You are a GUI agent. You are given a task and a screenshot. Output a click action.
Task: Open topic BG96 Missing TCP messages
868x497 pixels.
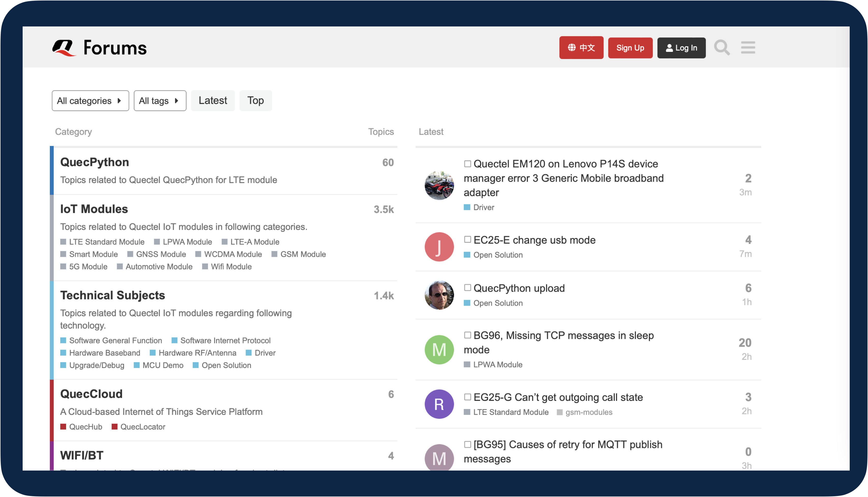point(559,342)
